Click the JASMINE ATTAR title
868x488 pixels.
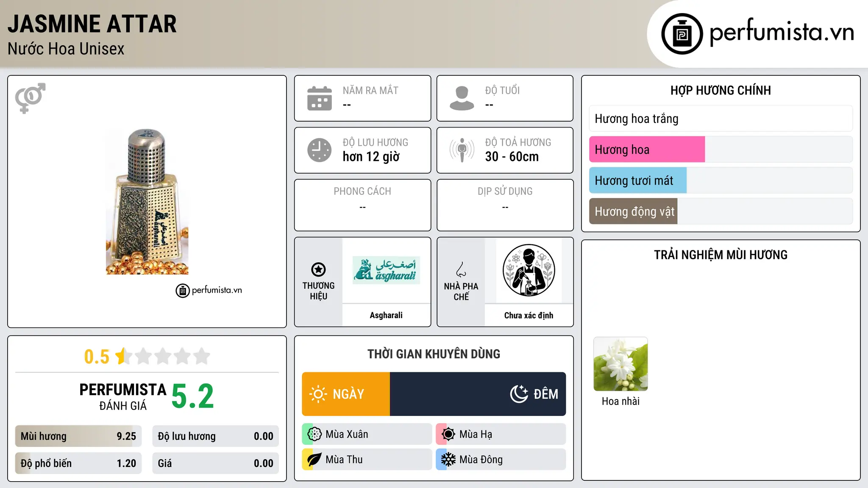(x=92, y=24)
